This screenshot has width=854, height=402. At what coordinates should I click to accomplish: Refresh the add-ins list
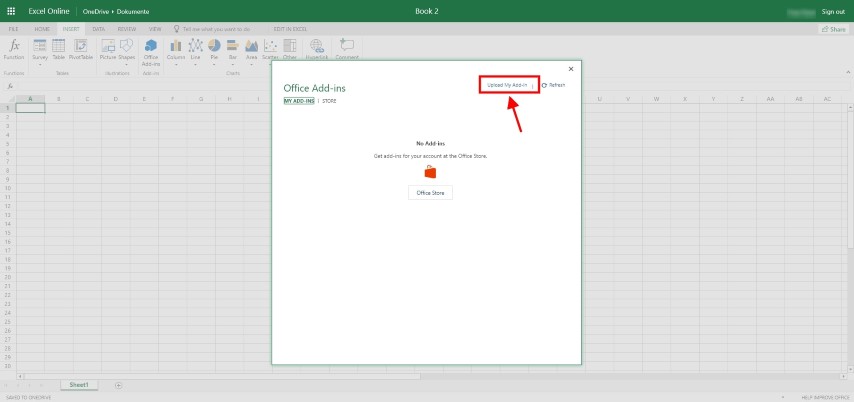[553, 85]
